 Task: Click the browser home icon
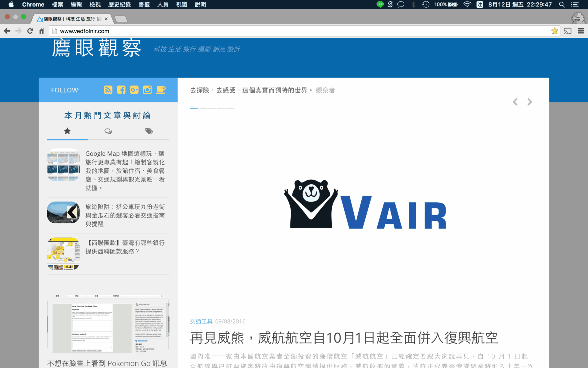[42, 31]
